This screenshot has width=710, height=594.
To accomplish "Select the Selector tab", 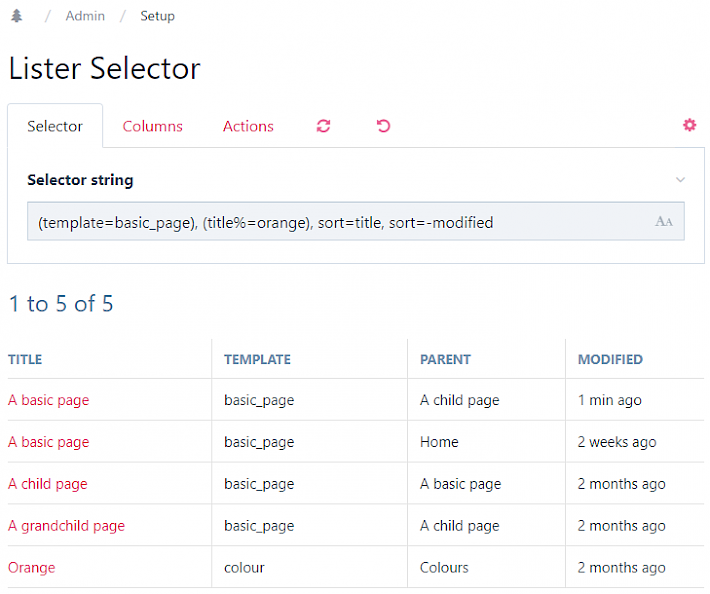I will [55, 126].
